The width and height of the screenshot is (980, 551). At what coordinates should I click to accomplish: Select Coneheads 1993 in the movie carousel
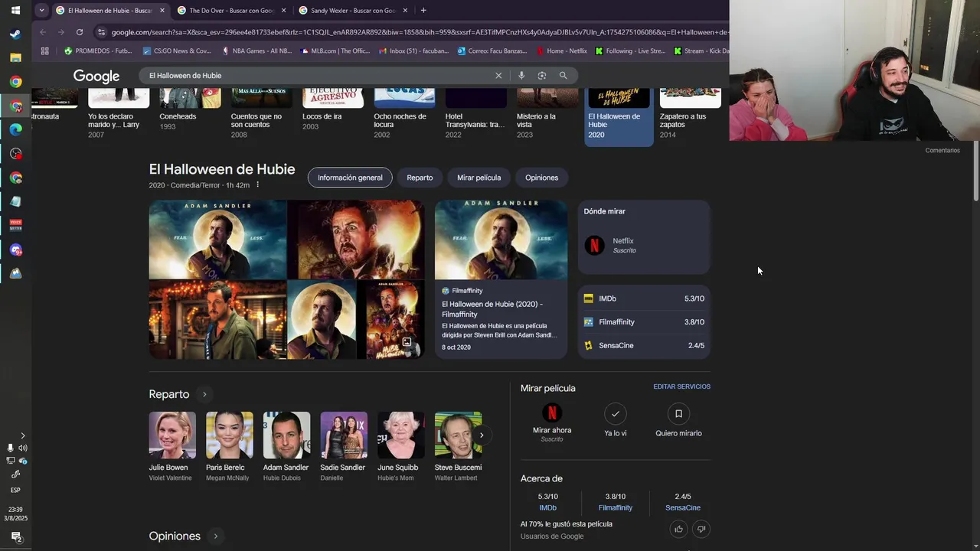[x=190, y=109]
